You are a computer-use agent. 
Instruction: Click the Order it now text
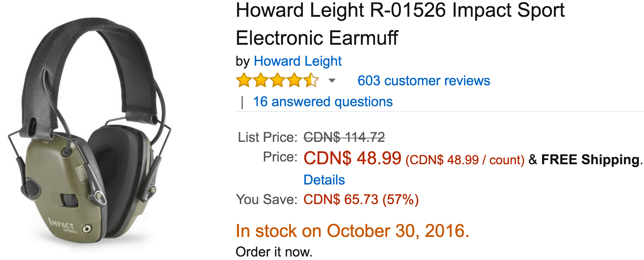click(274, 252)
